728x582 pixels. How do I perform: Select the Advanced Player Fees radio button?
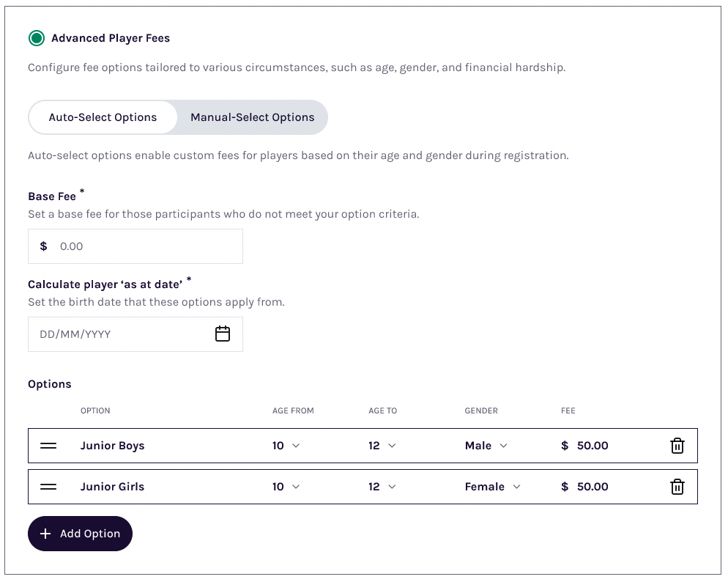(37, 38)
